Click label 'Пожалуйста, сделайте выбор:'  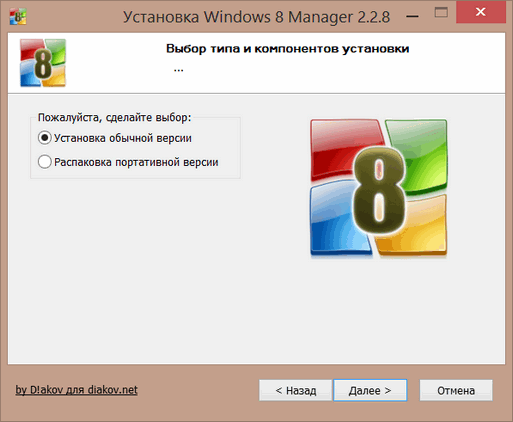point(114,117)
